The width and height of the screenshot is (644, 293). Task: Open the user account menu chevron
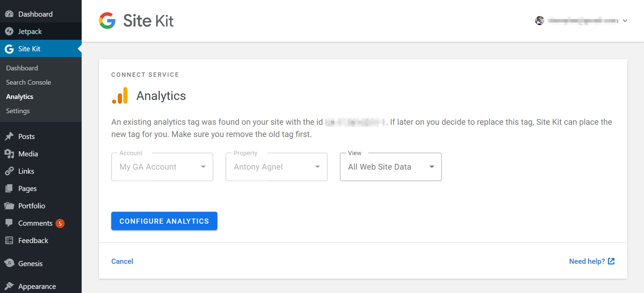tap(625, 21)
